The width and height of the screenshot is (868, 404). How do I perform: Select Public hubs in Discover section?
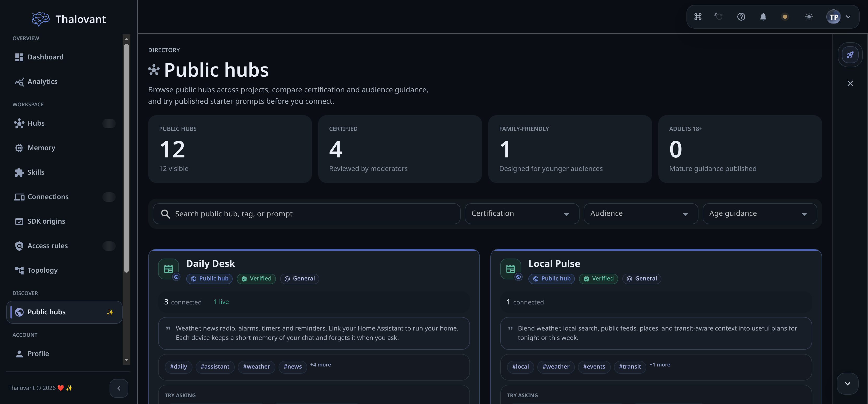[64, 312]
